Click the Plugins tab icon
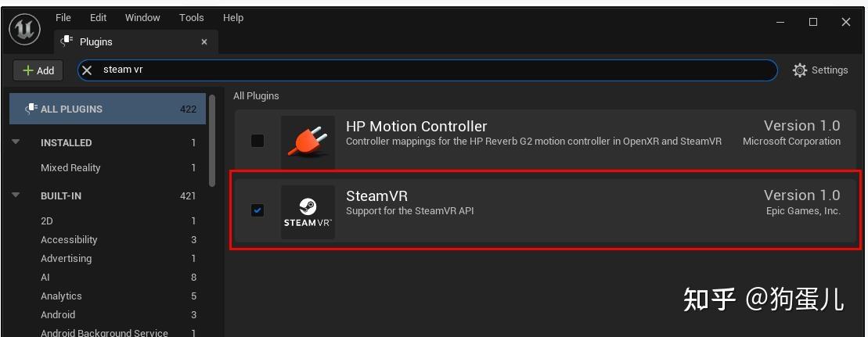The height and width of the screenshot is (337, 868). 67,41
